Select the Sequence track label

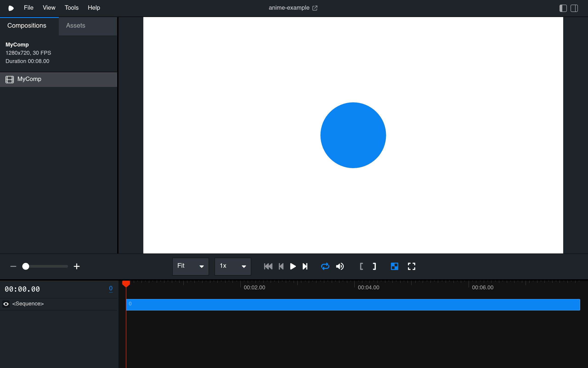(28, 304)
